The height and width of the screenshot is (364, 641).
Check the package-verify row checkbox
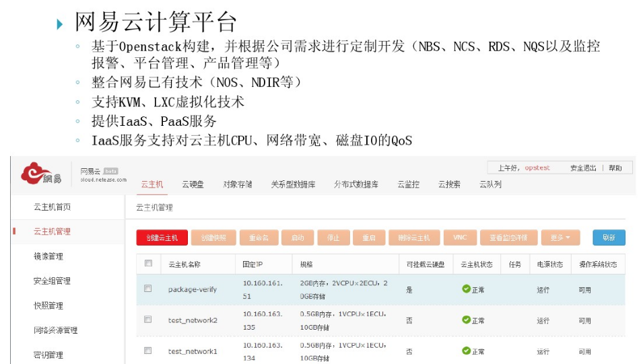pos(148,289)
